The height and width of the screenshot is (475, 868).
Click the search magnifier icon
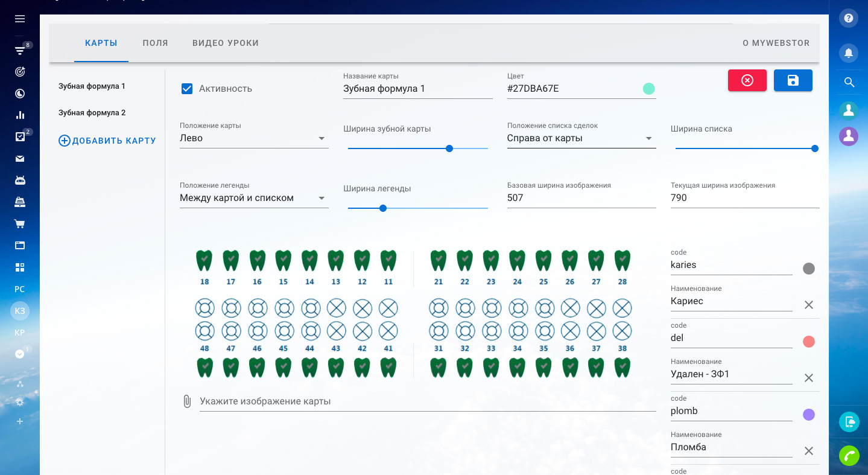pyautogui.click(x=849, y=82)
